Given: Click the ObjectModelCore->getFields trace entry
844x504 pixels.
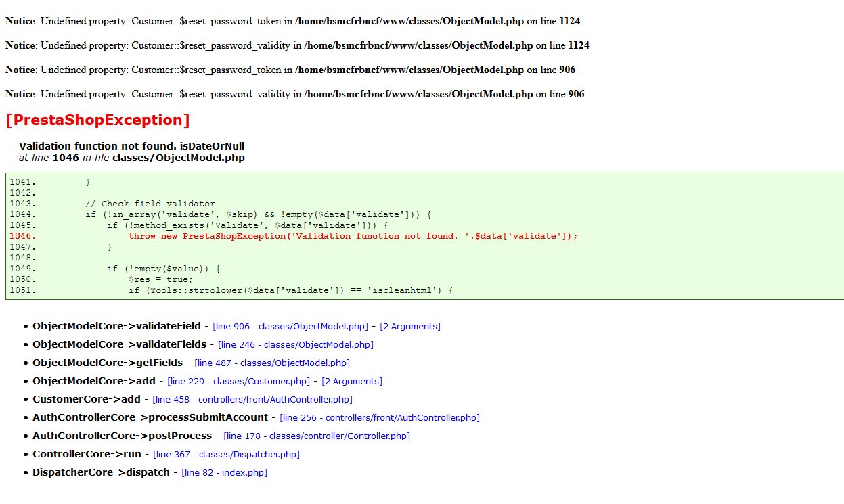Looking at the screenshot, I should point(108,363).
